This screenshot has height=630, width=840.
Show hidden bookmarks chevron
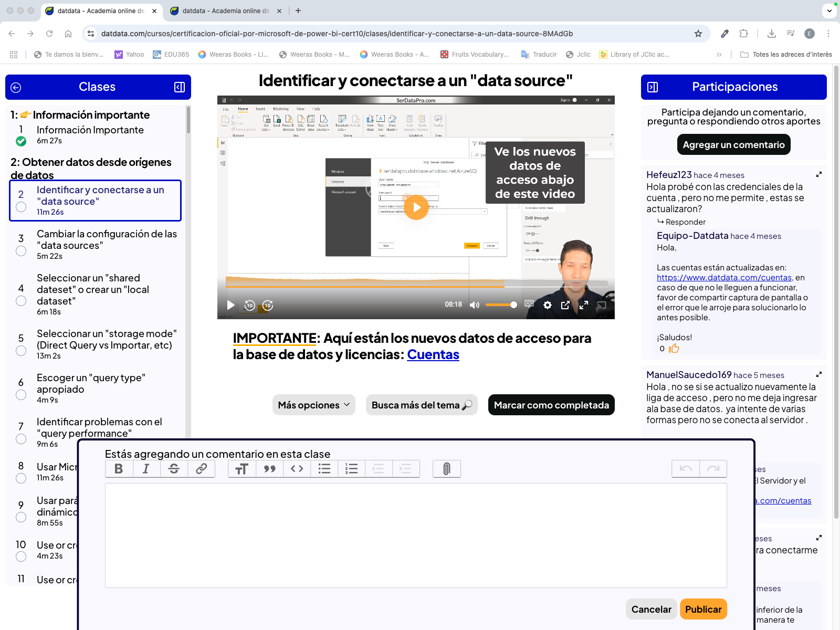tap(719, 55)
